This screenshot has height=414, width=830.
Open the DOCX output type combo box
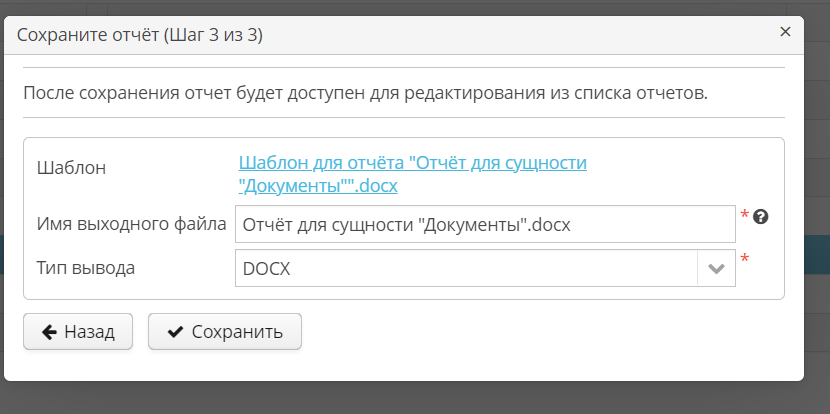coord(466,269)
